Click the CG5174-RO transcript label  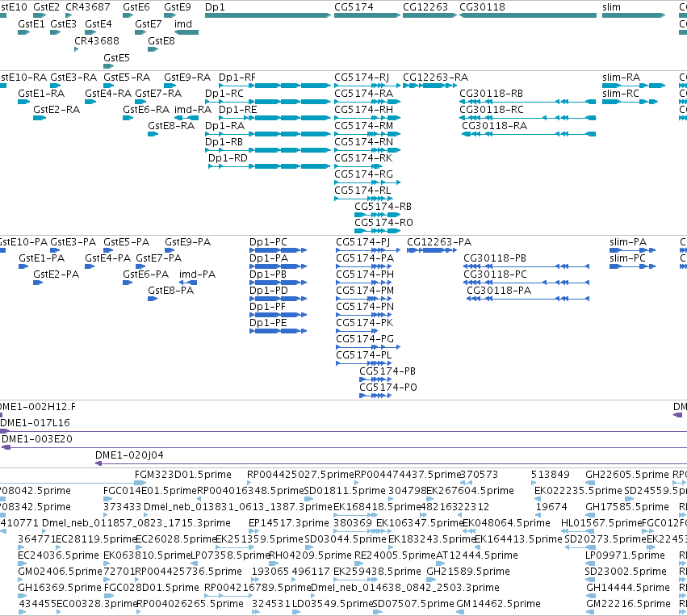(383, 223)
